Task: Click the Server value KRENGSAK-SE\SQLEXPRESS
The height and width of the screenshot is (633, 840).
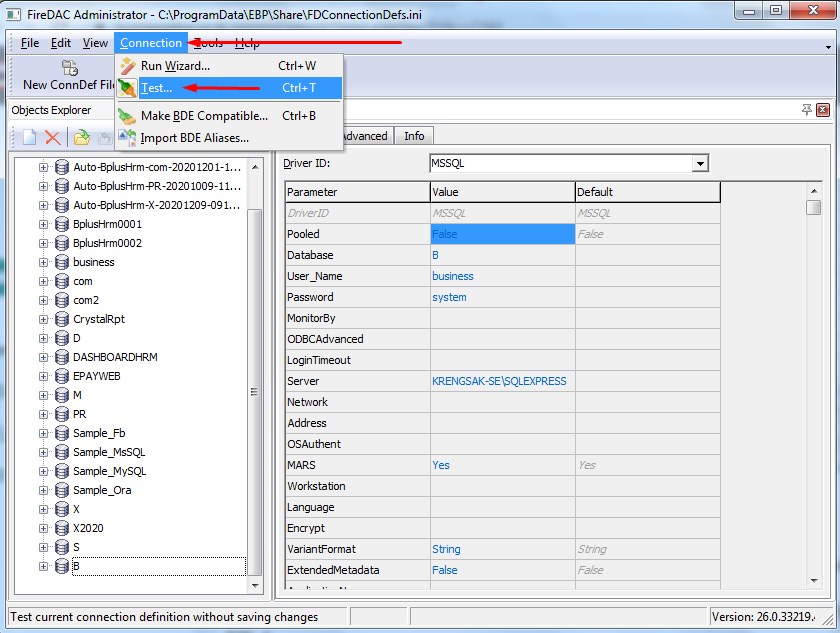Action: click(x=502, y=381)
